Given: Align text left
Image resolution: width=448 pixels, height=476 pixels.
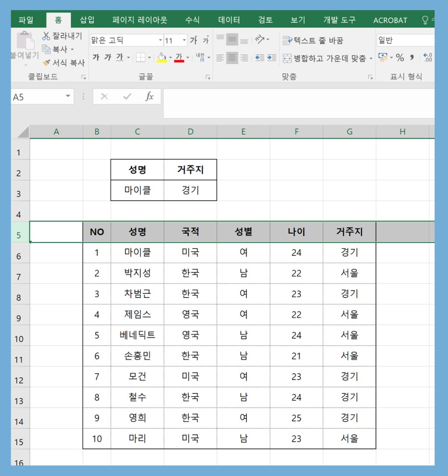Looking at the screenshot, I should [220, 57].
